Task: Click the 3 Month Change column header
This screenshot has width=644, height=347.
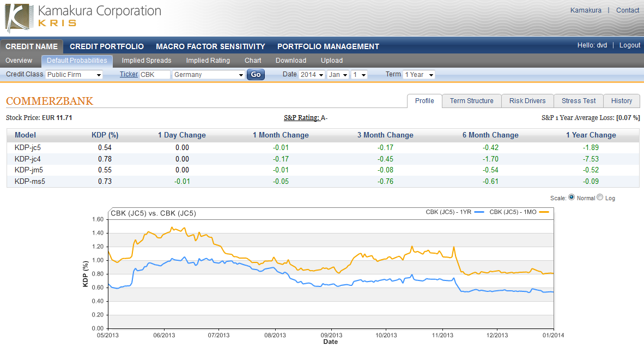Action: pos(385,135)
